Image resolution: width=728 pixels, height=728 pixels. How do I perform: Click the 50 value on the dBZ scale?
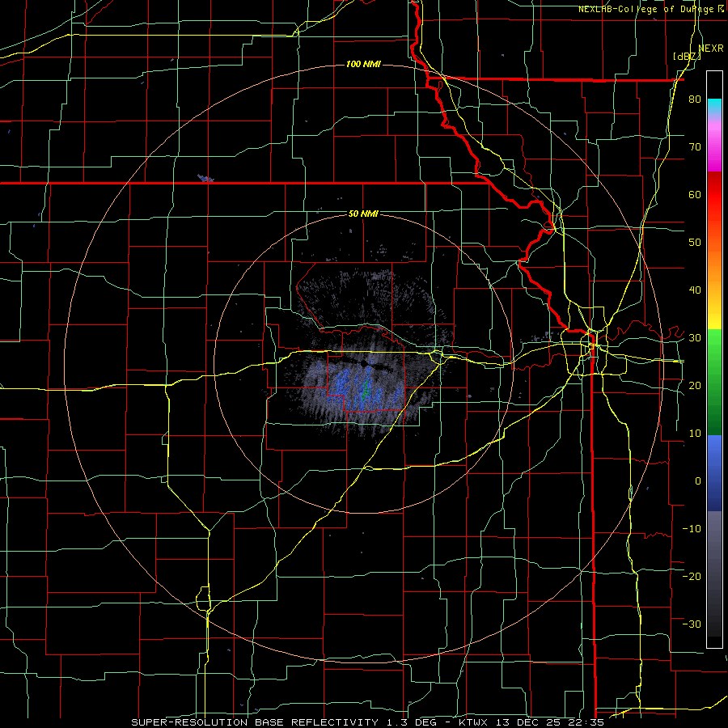(695, 243)
